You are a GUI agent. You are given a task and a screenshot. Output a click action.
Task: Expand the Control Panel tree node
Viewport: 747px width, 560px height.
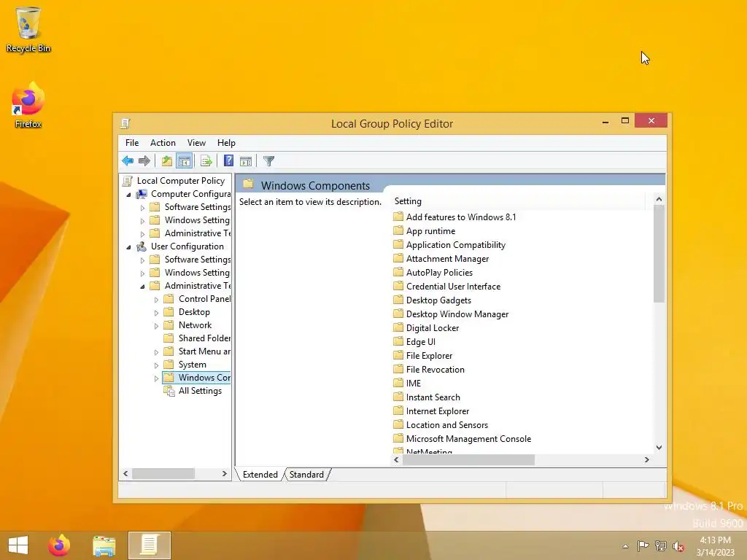click(x=156, y=300)
